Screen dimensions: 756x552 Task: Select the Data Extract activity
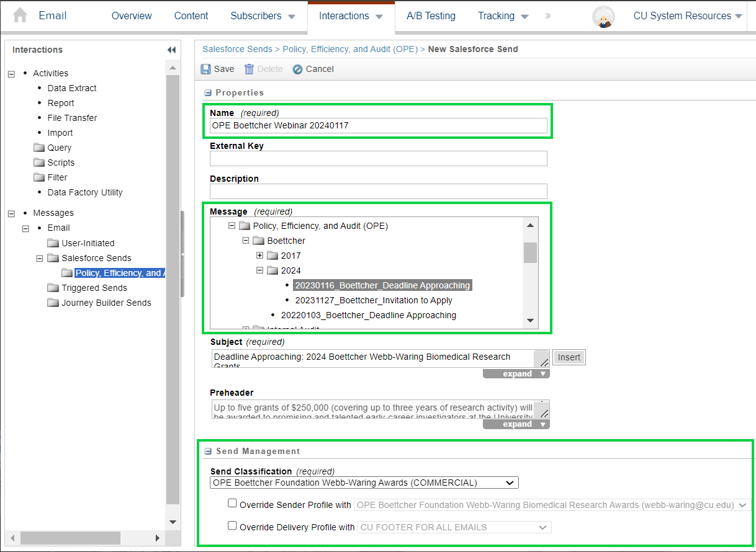72,88
